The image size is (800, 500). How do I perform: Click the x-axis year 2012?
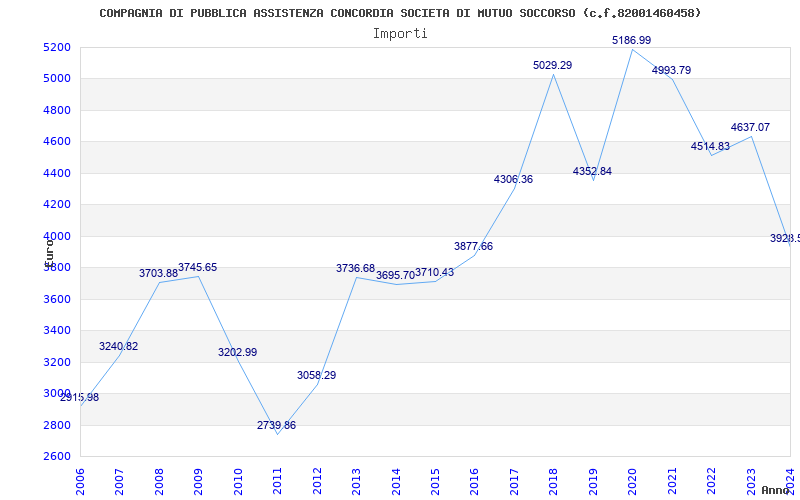click(x=316, y=482)
